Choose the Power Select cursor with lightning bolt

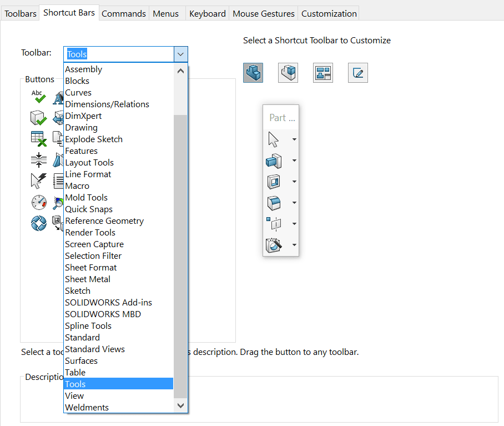[38, 181]
